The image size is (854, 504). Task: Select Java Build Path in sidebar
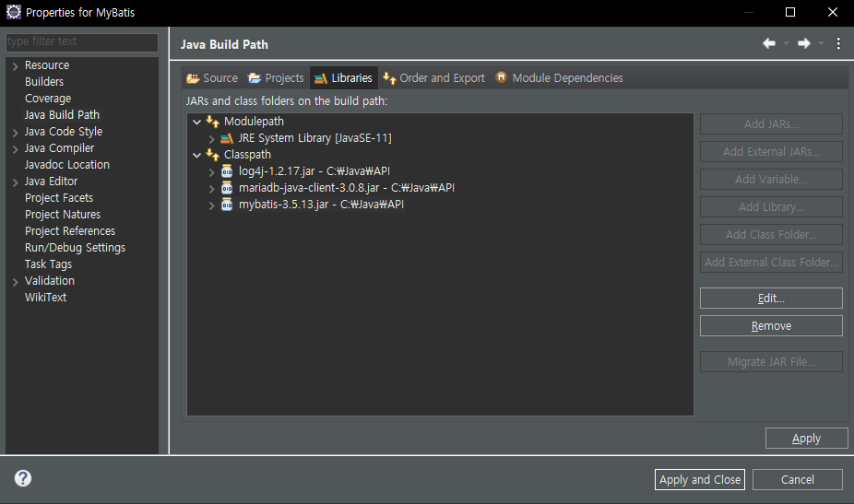tap(62, 115)
